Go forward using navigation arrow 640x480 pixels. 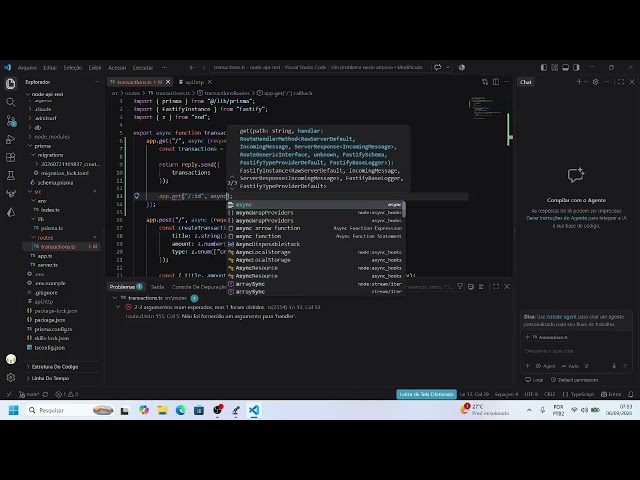tap(203, 67)
